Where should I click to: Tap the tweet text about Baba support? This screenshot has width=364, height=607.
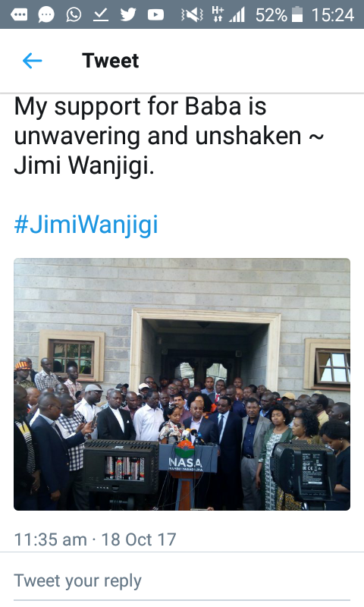pyautogui.click(x=169, y=136)
